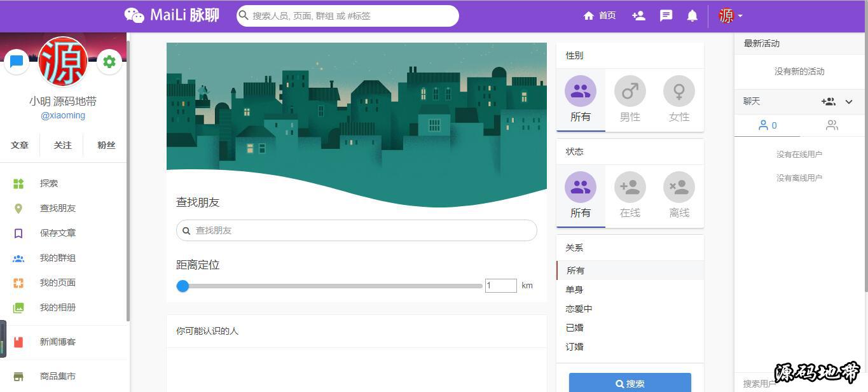Go to 首页 home link
Image resolution: width=868 pixels, height=392 pixels.
pos(600,16)
